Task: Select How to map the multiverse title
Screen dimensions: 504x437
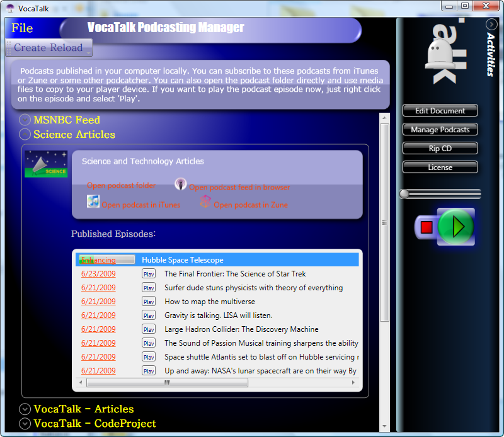Action: [x=210, y=302]
